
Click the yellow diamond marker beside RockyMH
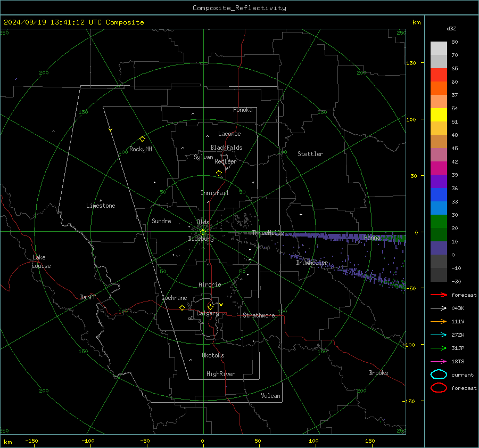[142, 139]
